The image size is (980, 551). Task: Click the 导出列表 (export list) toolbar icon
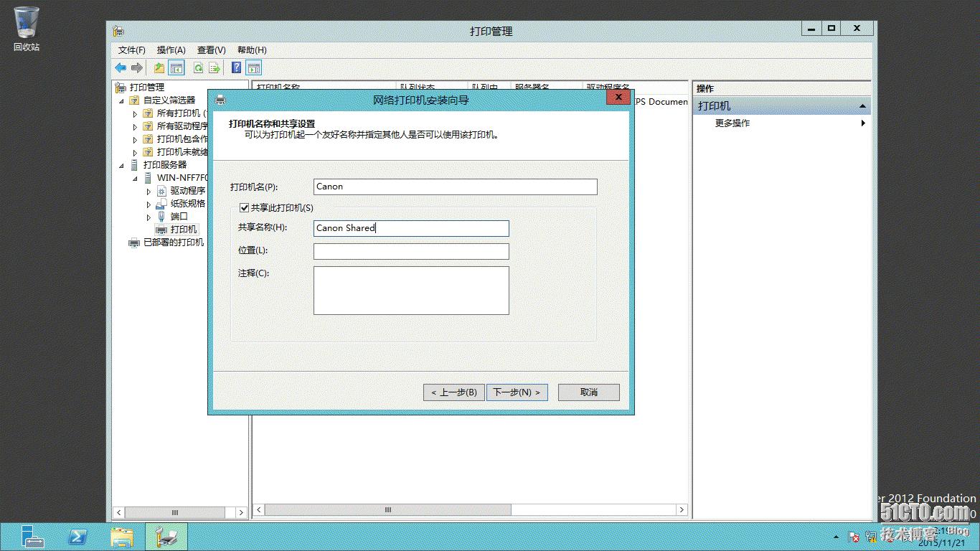point(214,67)
